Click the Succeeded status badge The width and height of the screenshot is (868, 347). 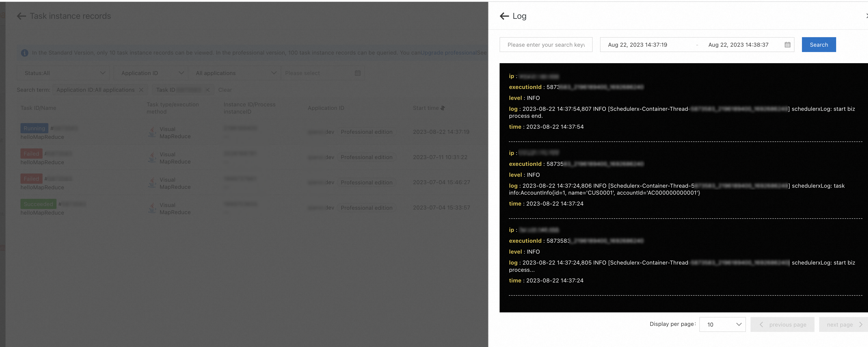[38, 204]
